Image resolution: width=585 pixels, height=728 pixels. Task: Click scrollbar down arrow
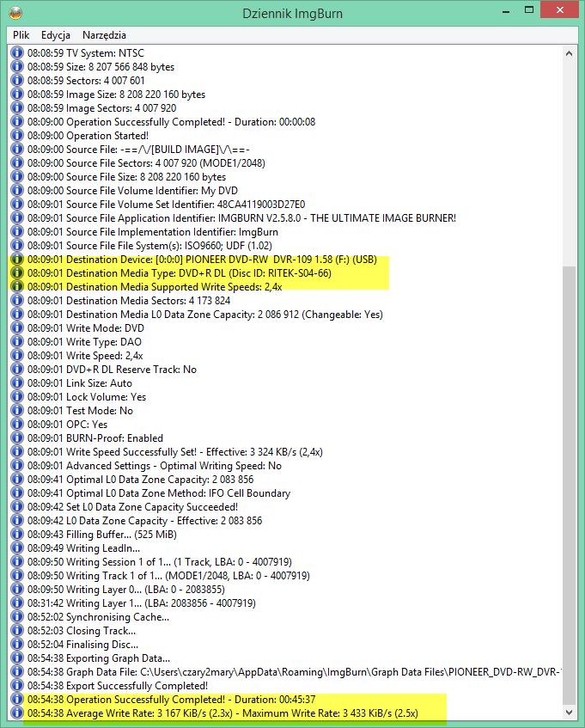click(570, 713)
